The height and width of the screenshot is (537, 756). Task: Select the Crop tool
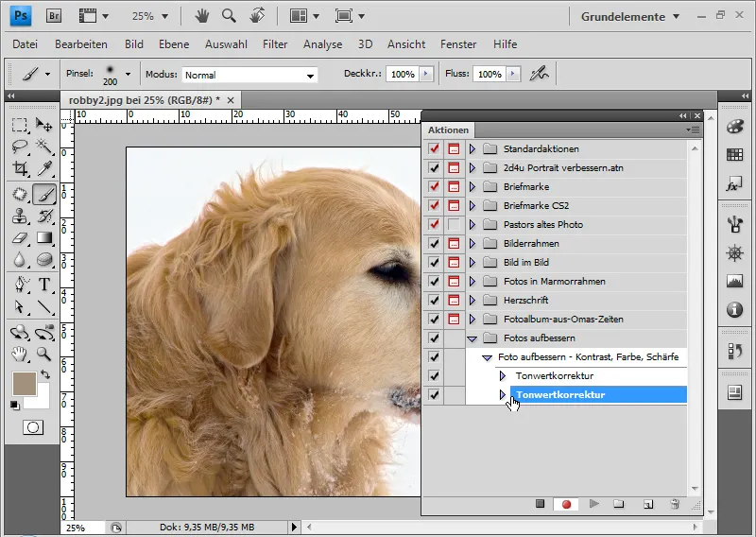click(x=19, y=168)
